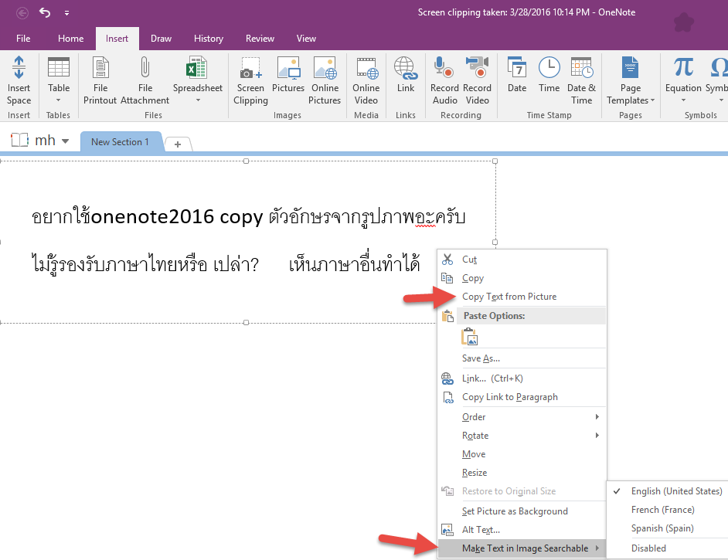
Task: Choose Cut in context menu
Action: point(522,260)
